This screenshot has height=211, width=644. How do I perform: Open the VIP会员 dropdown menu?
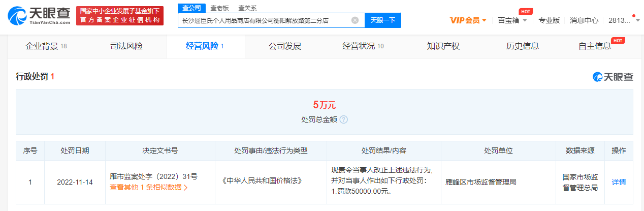(x=468, y=20)
